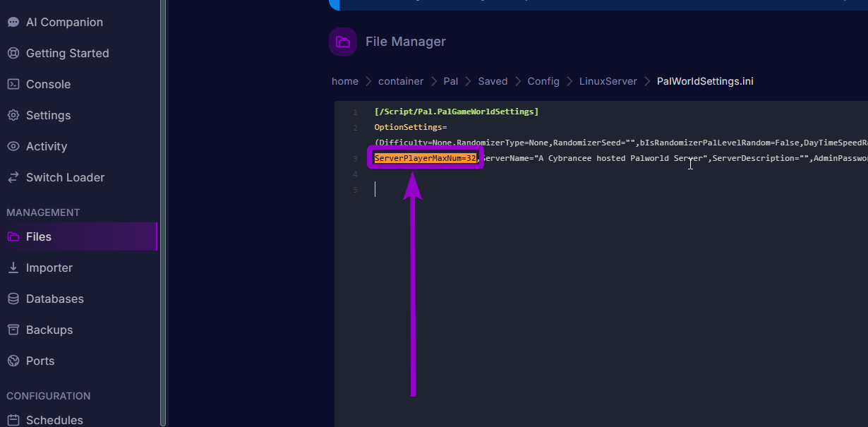Open the Schedules menu item

click(x=54, y=420)
